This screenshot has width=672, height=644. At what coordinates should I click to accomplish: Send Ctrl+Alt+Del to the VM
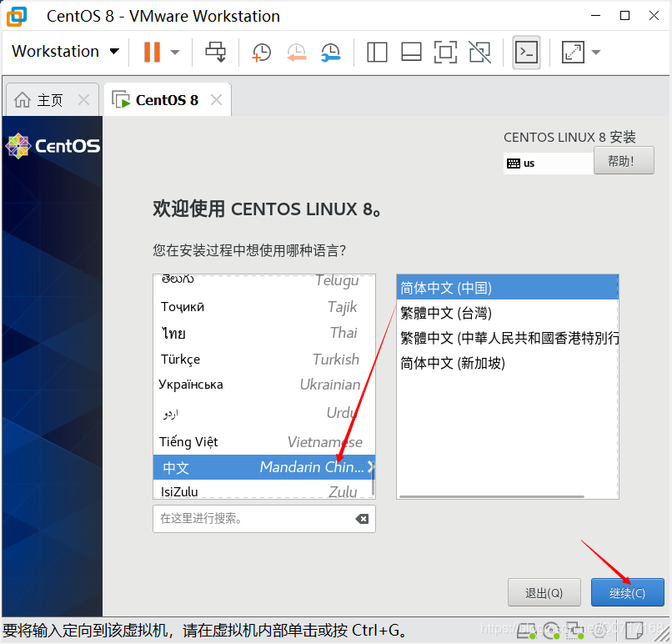coord(215,53)
